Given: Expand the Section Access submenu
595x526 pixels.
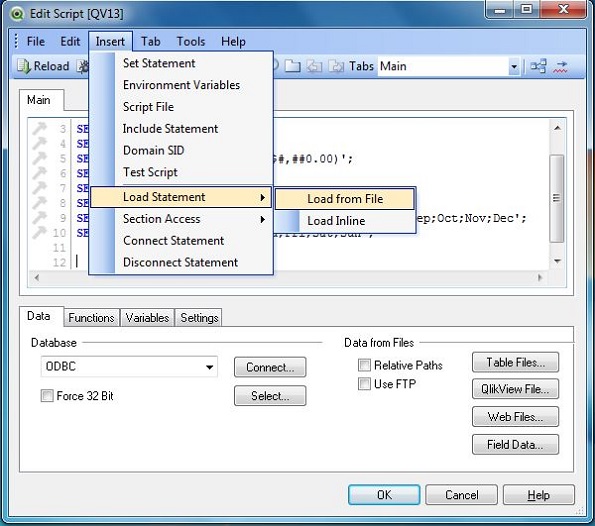Looking at the screenshot, I should (181, 219).
